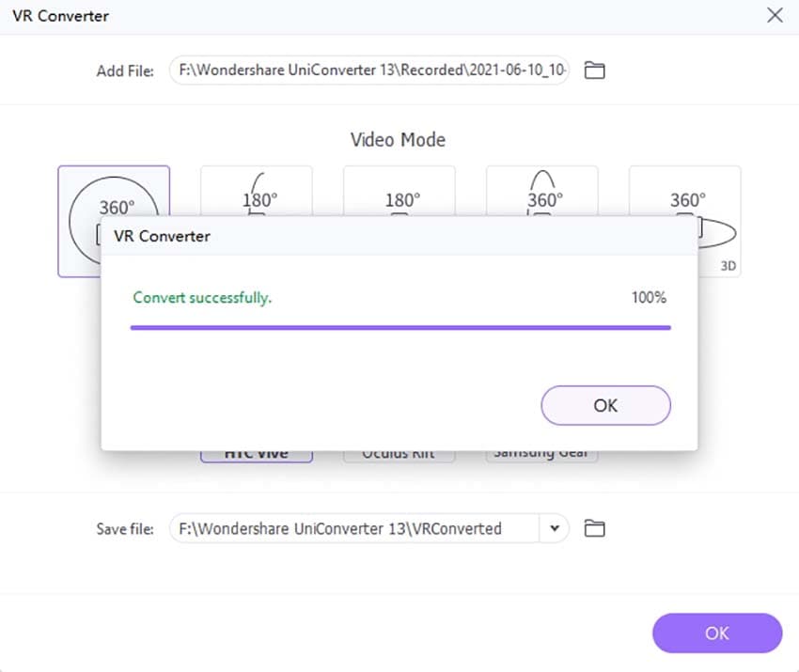Choose the 180° mode with curved arc
This screenshot has height=672, width=799.
coord(256,192)
